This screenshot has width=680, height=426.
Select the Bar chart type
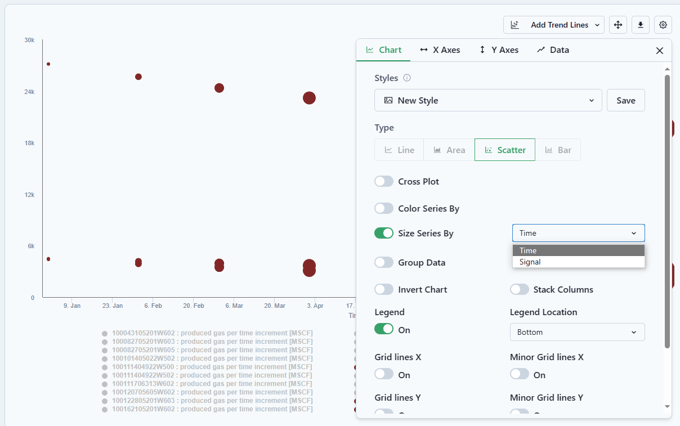pos(557,150)
